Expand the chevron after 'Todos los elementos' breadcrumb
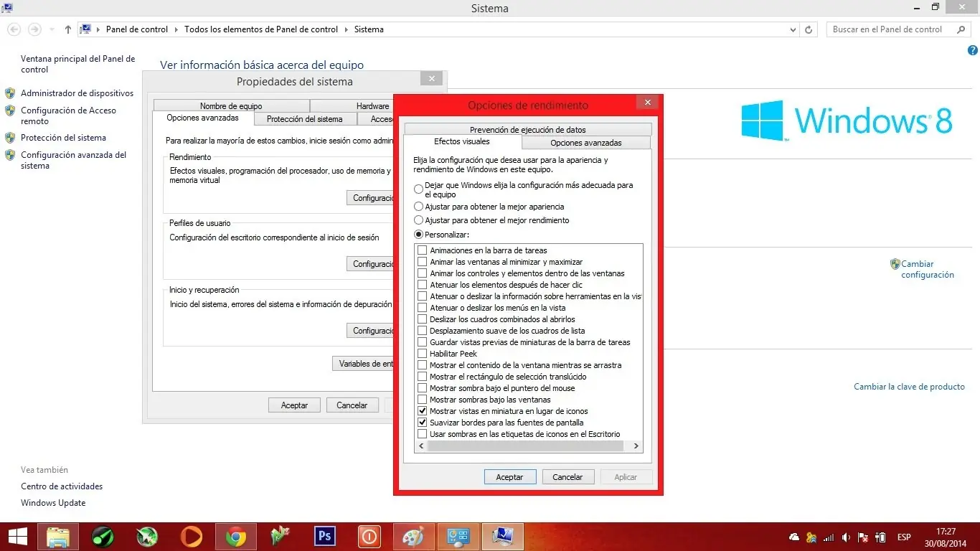Image resolution: width=980 pixels, height=551 pixels. click(x=346, y=29)
